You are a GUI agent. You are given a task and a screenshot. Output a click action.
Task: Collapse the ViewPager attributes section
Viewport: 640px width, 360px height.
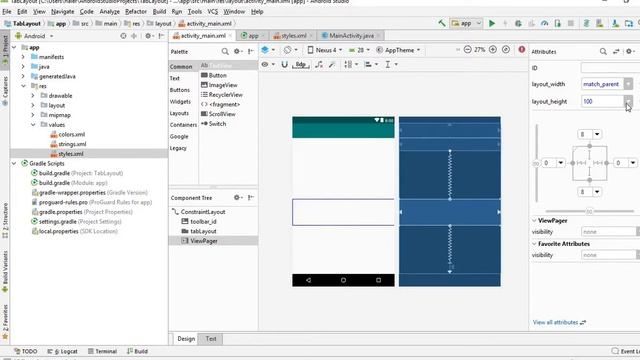point(534,220)
